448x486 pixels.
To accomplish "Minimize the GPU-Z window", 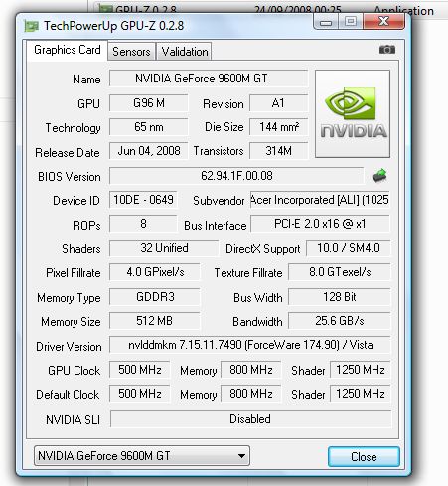I will coord(326,22).
